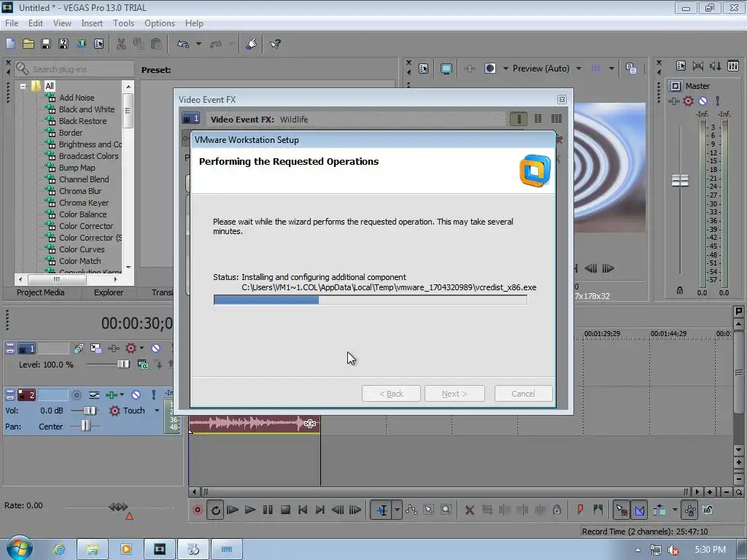Viewport: 747px width, 560px height.
Task: Select the Normal Edit tool
Action: coord(382,510)
